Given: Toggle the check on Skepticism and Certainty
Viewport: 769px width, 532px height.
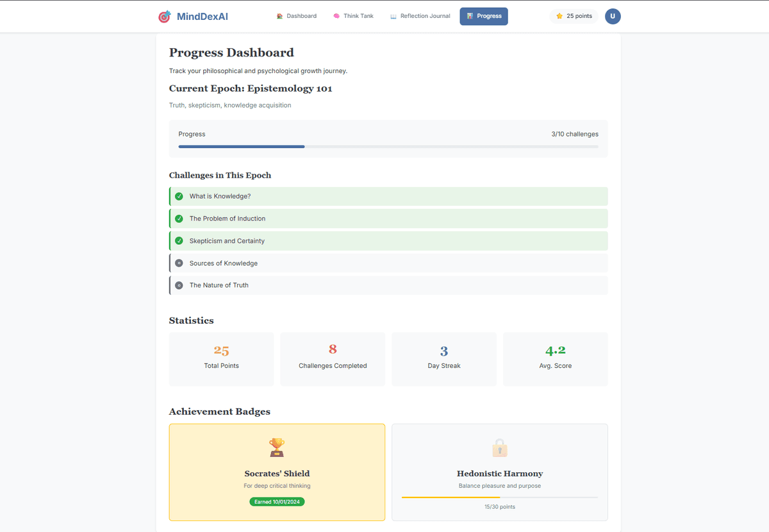Looking at the screenshot, I should point(179,240).
